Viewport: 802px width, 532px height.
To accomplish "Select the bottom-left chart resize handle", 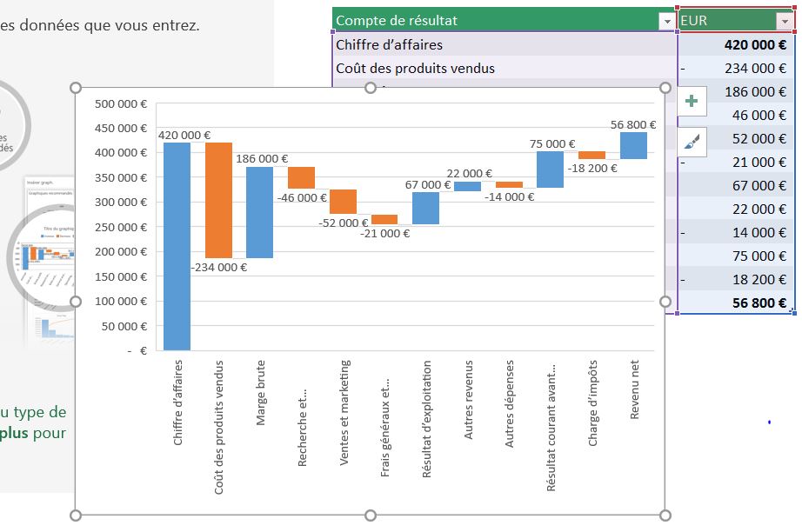I will (x=76, y=515).
